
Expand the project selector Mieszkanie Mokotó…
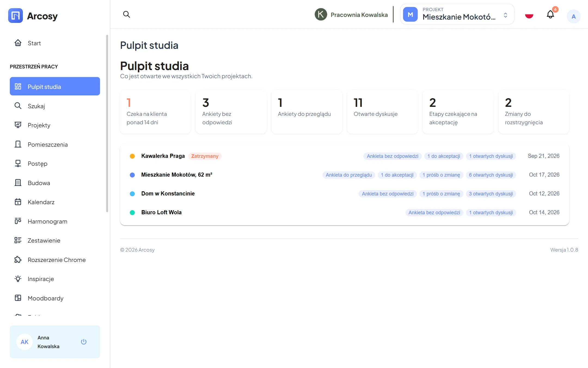pos(457,14)
